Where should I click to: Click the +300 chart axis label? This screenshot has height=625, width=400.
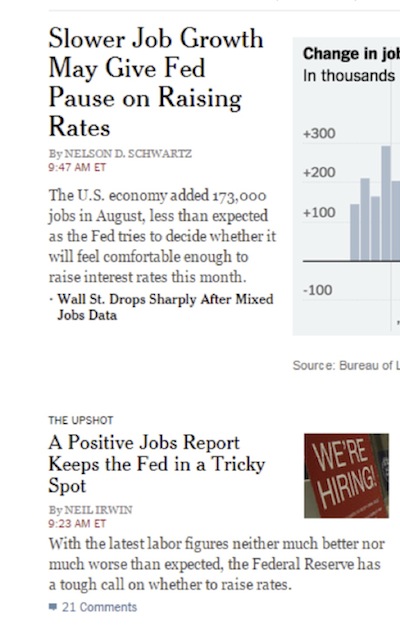(319, 133)
